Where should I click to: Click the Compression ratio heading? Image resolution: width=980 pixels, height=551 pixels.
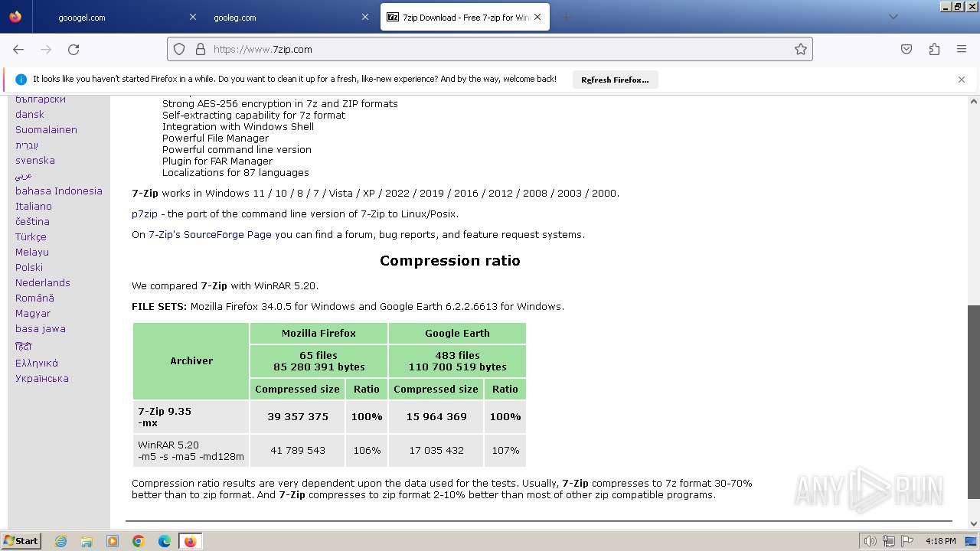pos(450,261)
